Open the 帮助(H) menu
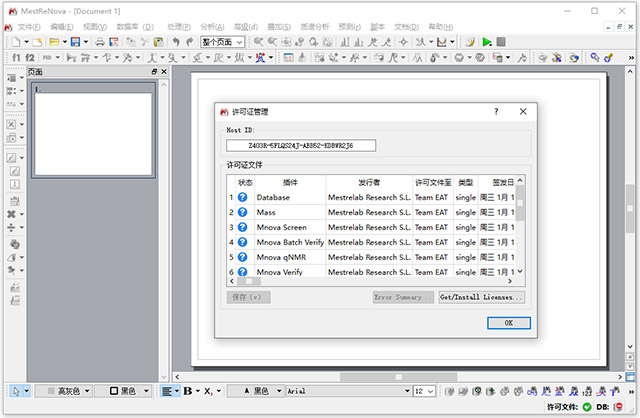 point(440,27)
